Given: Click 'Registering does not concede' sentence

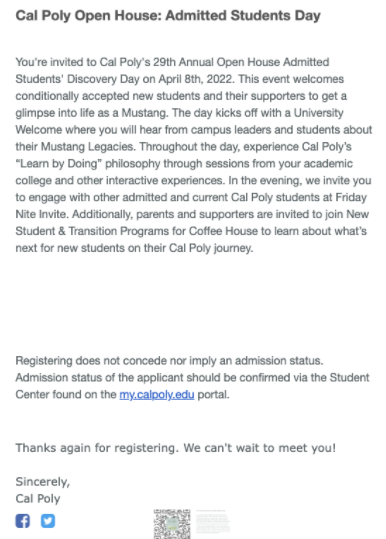Looking at the screenshot, I should [x=169, y=361].
